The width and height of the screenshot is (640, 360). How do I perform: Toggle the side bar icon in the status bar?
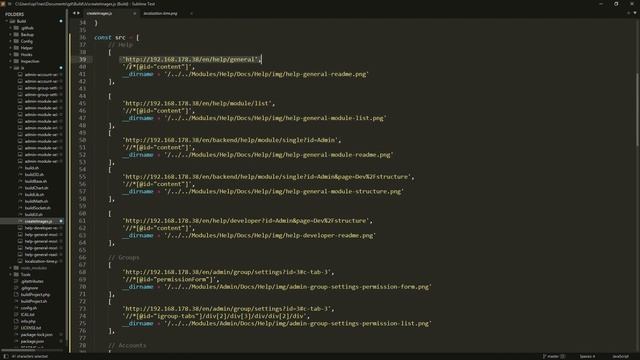point(6,356)
